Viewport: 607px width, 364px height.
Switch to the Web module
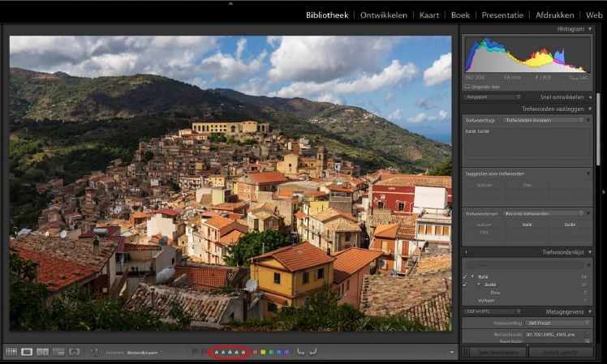coord(594,15)
